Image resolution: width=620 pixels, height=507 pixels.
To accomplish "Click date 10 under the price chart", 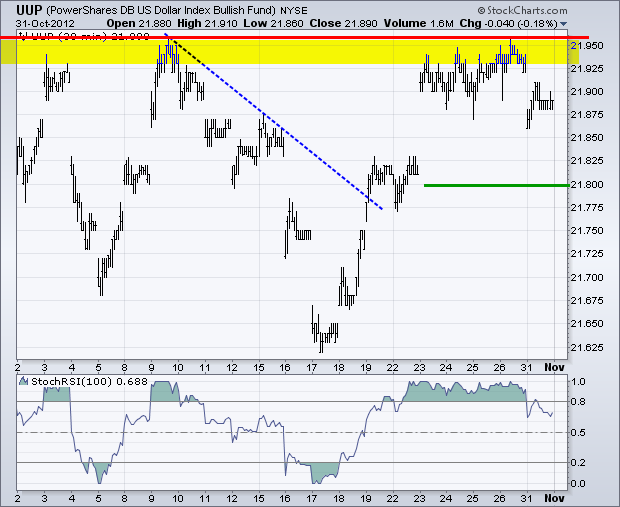I will pyautogui.click(x=178, y=367).
